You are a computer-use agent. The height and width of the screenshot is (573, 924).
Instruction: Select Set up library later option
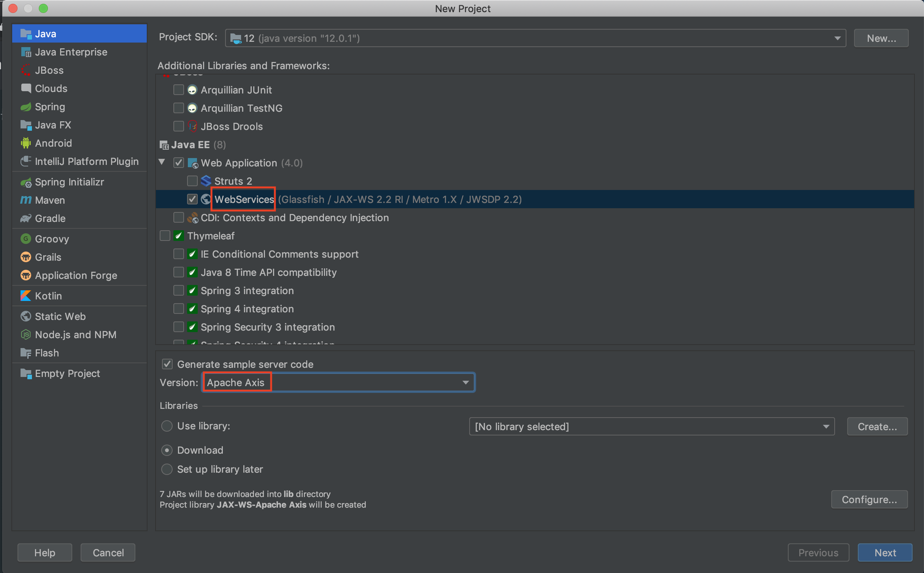(167, 469)
